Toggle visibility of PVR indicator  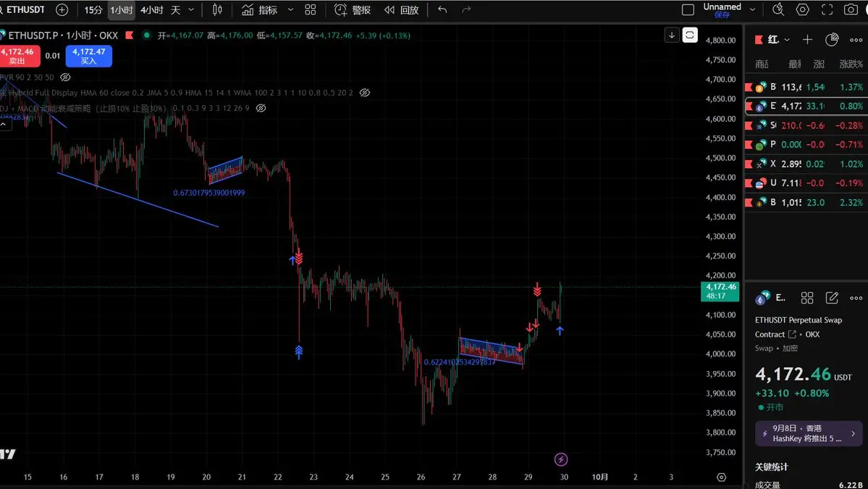(65, 78)
